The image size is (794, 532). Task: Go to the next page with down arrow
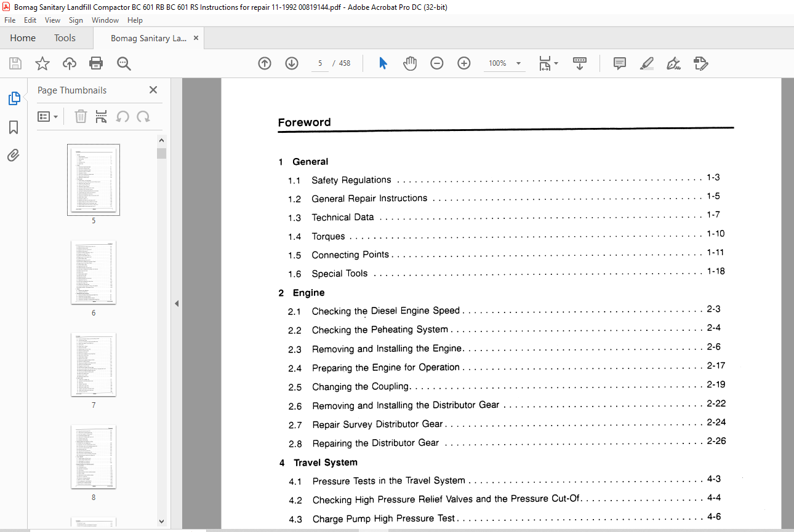(x=292, y=63)
